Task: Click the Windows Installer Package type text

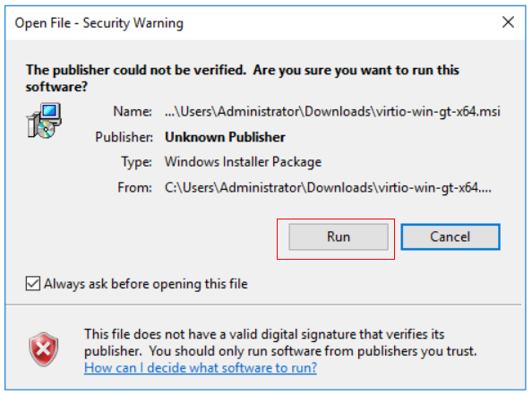Action: click(243, 162)
